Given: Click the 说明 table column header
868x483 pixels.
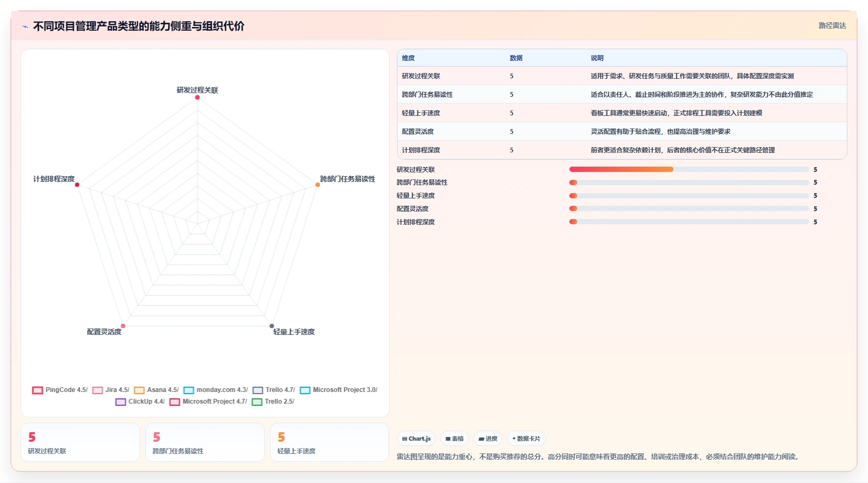Looking at the screenshot, I should click(x=597, y=58).
